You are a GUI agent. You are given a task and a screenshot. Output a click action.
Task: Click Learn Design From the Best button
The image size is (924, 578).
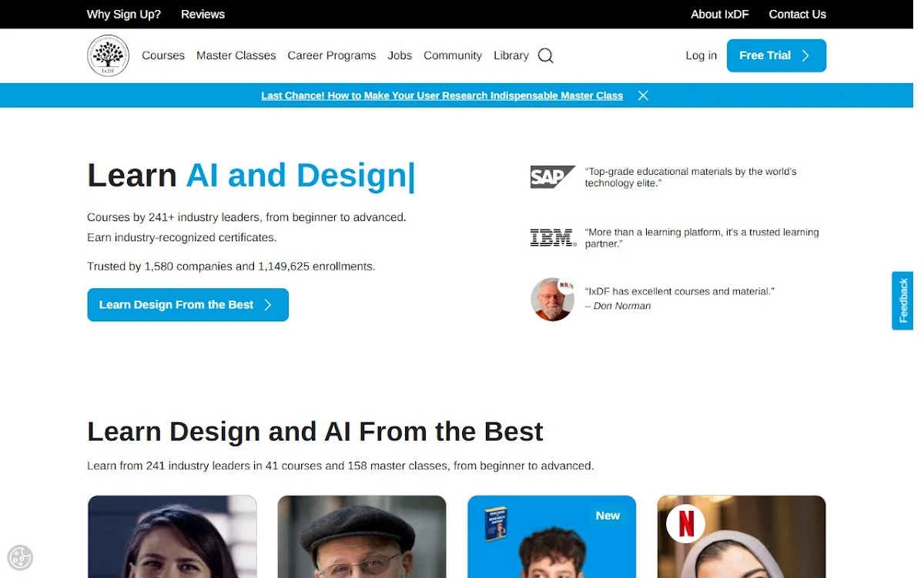click(188, 304)
